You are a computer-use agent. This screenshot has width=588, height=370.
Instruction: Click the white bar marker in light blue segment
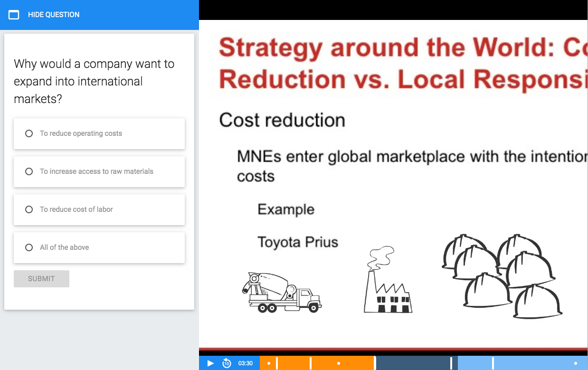(x=493, y=363)
